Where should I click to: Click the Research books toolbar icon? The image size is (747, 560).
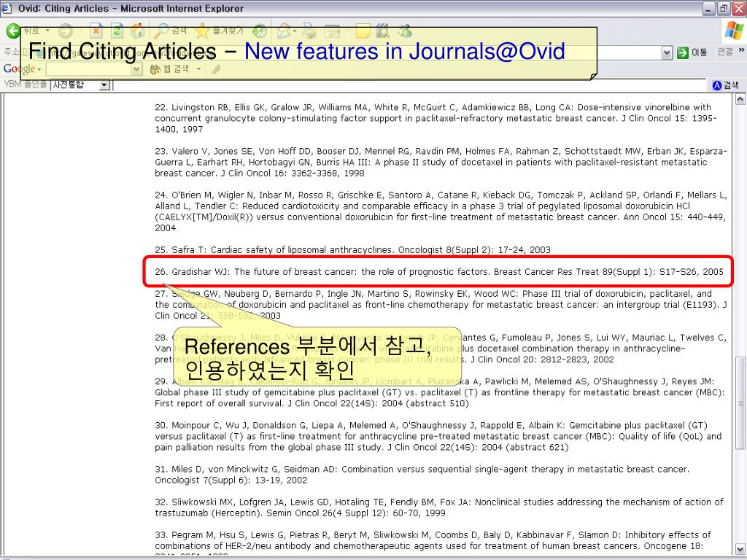point(382,31)
